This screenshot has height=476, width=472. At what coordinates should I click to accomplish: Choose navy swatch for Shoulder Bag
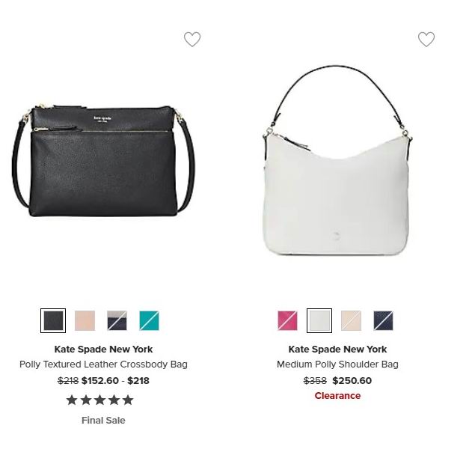tap(384, 320)
